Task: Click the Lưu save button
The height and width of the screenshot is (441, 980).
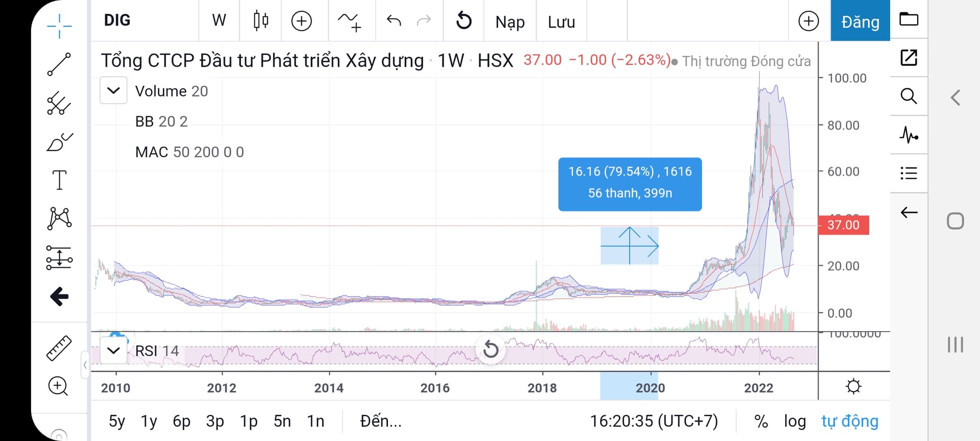Action: (561, 21)
